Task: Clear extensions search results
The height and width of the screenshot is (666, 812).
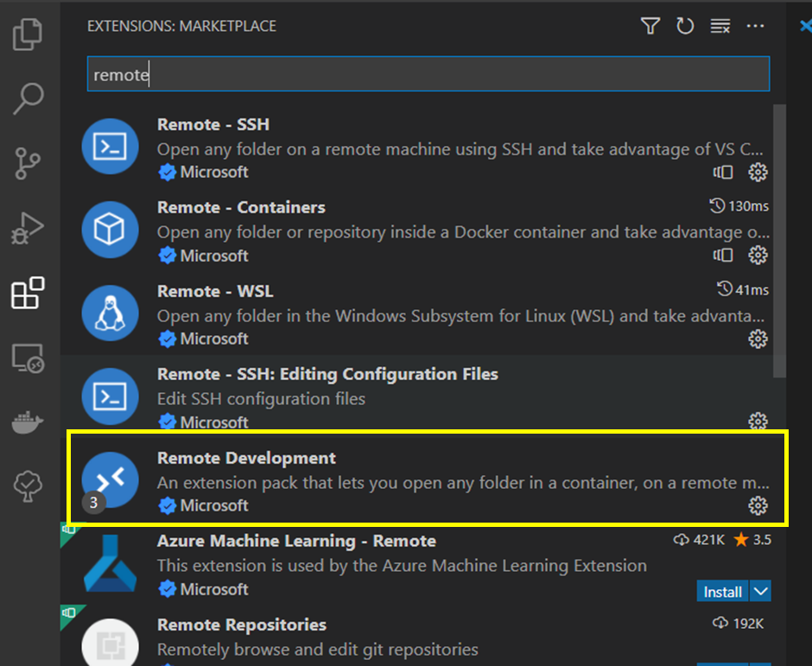Action: point(720,26)
